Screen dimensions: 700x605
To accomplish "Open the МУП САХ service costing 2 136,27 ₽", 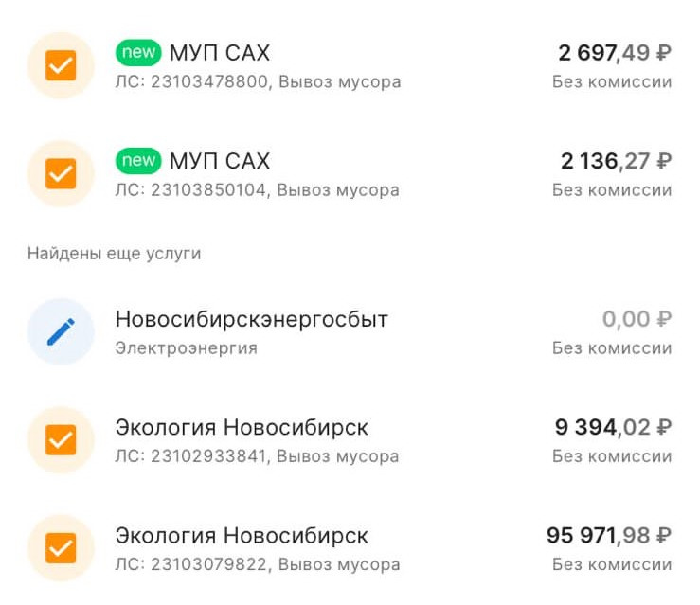I will tap(220, 161).
